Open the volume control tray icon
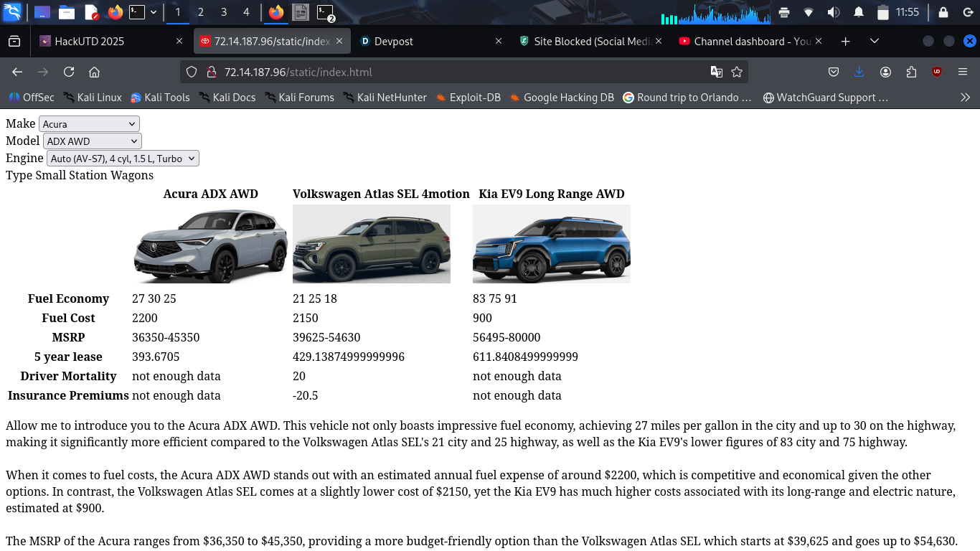980x551 pixels. click(833, 12)
